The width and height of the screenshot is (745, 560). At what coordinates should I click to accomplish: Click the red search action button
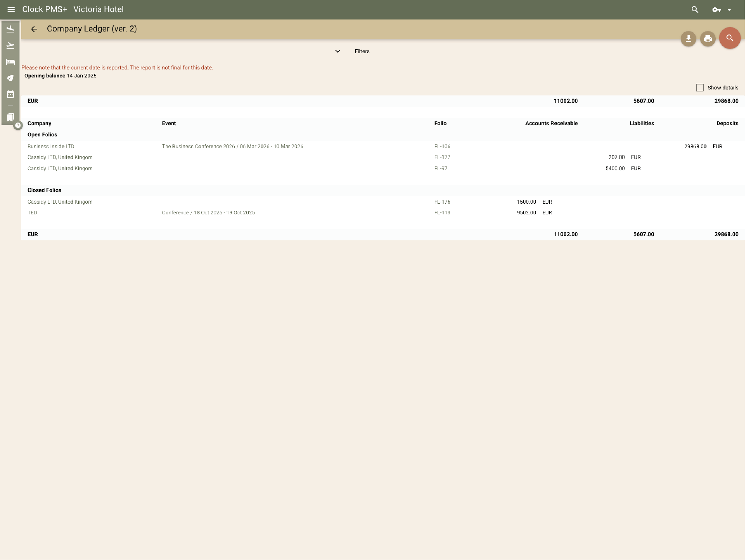pos(729,38)
